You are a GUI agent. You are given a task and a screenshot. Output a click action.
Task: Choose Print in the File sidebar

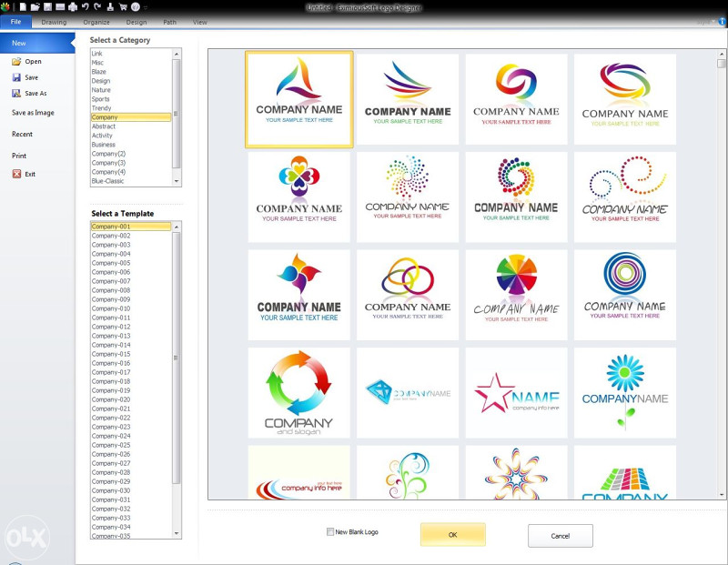(19, 156)
